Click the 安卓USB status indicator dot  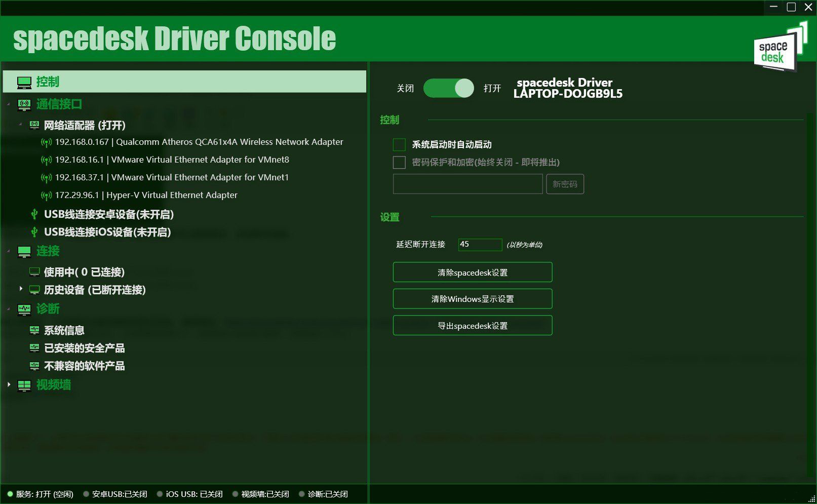point(86,494)
